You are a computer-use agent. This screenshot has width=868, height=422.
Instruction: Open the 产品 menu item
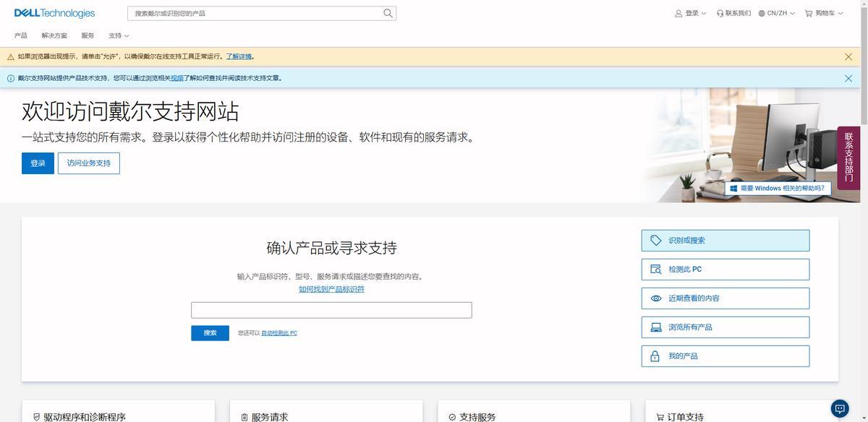coord(20,35)
